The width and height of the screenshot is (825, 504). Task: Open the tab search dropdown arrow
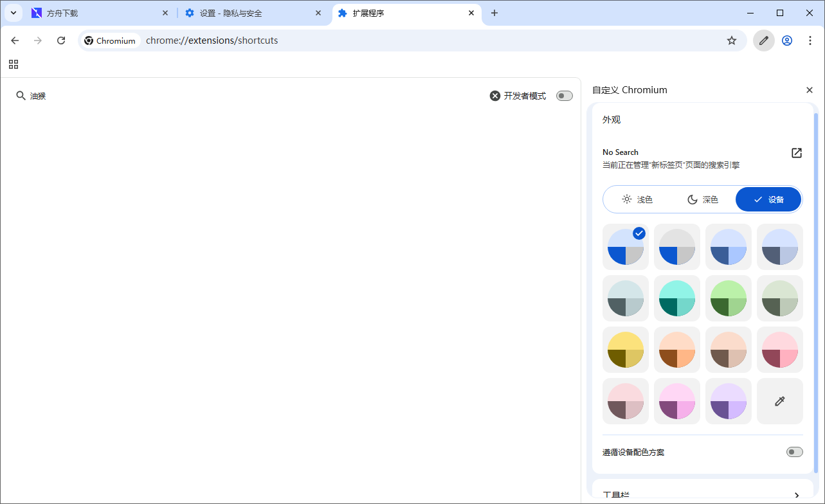click(14, 13)
